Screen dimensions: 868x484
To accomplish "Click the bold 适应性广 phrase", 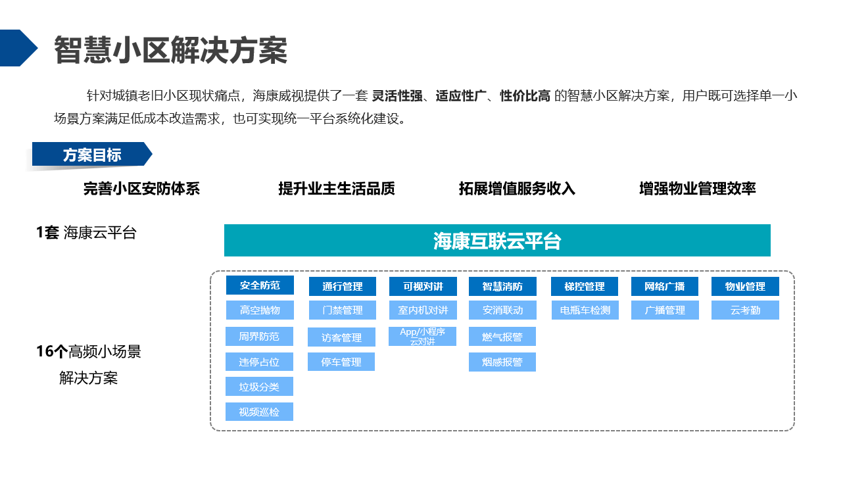I will pos(461,96).
